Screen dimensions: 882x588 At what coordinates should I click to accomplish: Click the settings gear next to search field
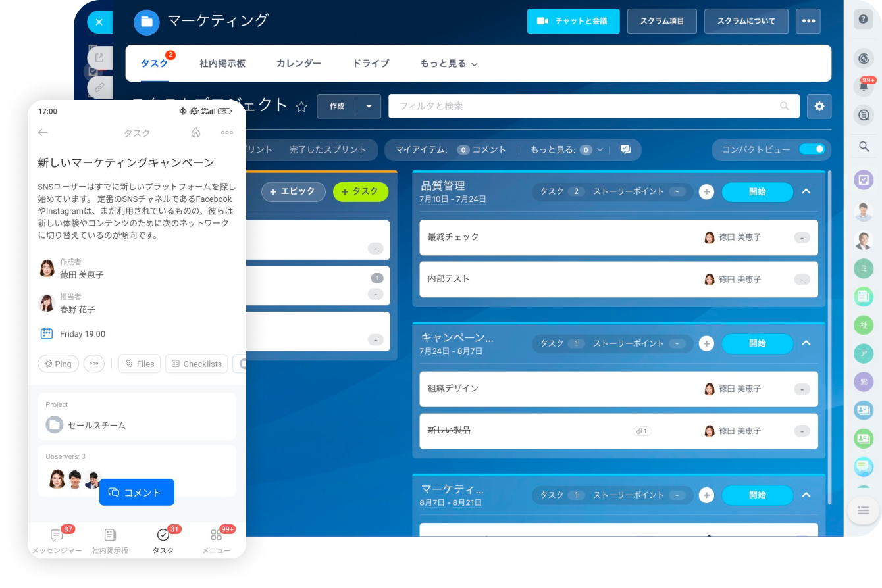tap(819, 107)
